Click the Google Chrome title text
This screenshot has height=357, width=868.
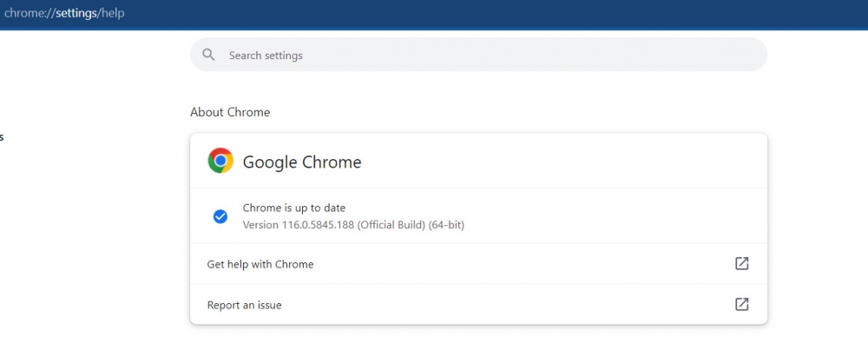tap(302, 162)
